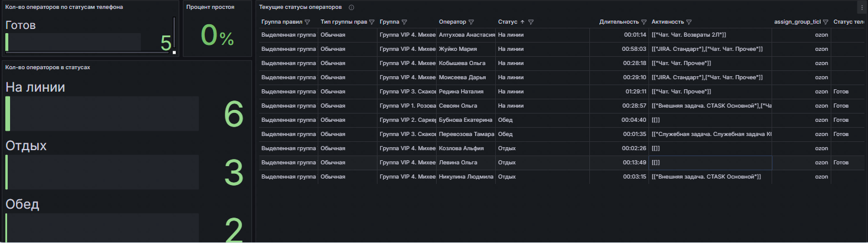The height and width of the screenshot is (243, 868).
Task: Sort the table by the Оператор header
Action: point(452,22)
